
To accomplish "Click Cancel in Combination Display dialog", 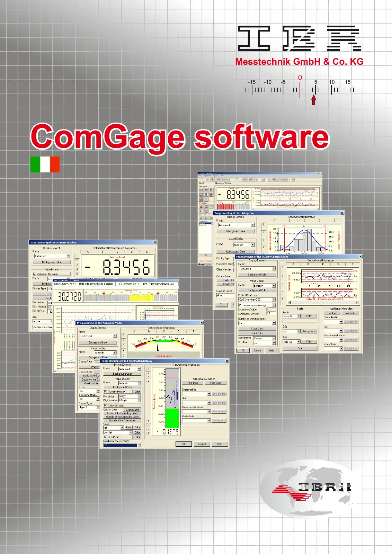I will [202, 444].
